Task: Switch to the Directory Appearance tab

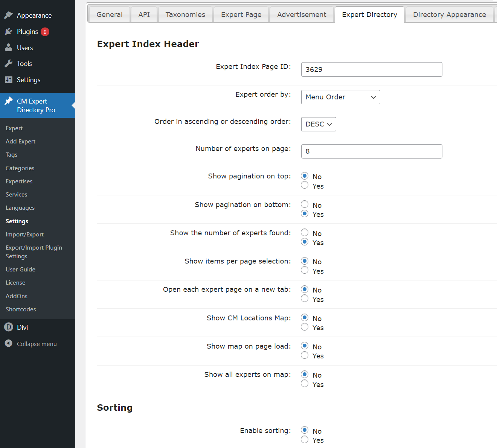Action: (449, 15)
